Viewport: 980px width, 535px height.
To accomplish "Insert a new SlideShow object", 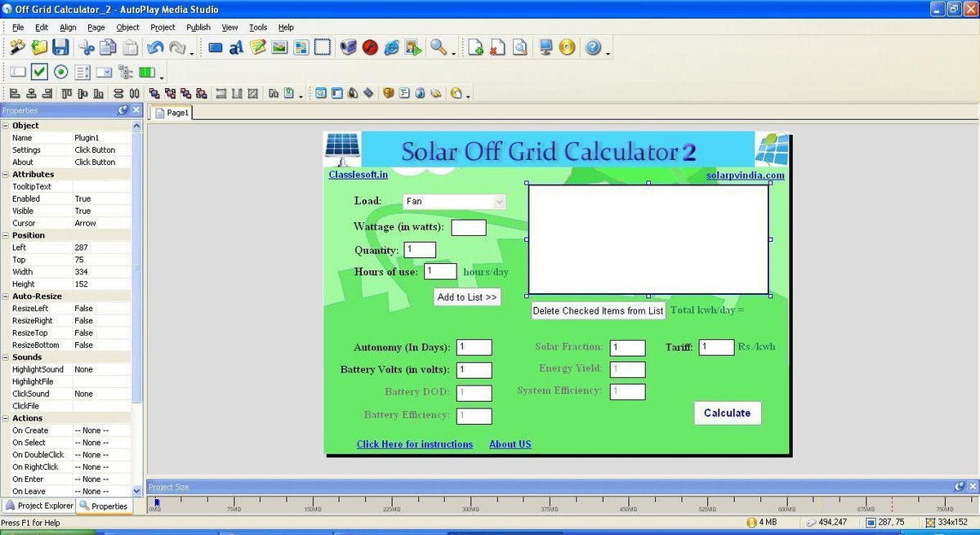I will tap(413, 47).
